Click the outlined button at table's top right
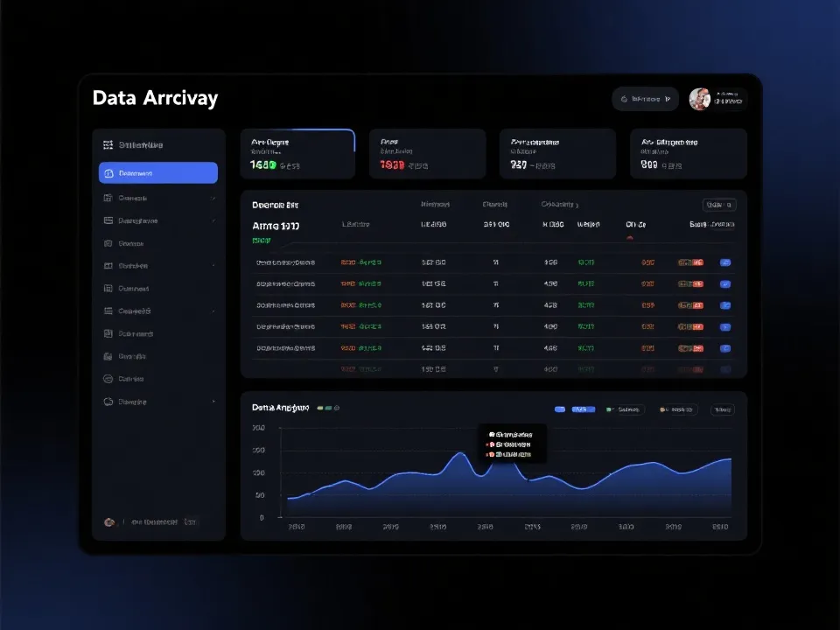 point(719,205)
